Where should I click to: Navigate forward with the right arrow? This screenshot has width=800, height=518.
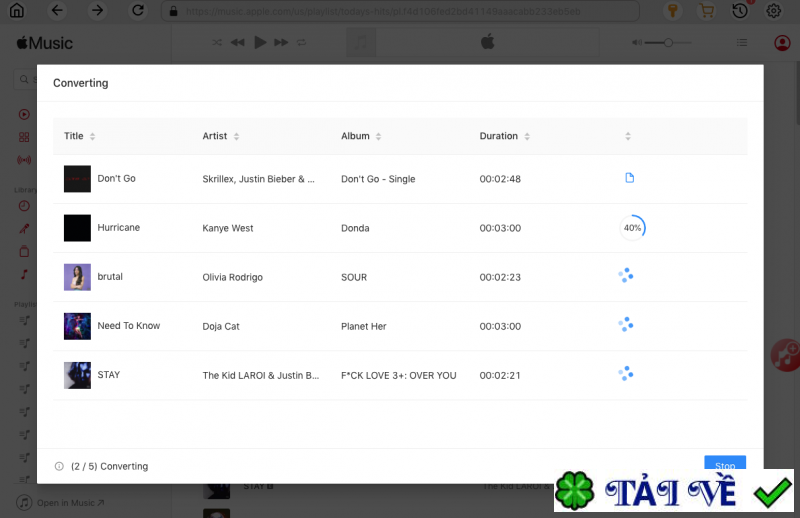coord(97,10)
